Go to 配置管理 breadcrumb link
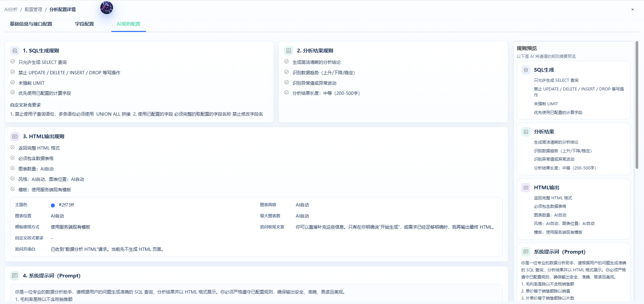The height and width of the screenshot is (304, 644). (x=33, y=9)
